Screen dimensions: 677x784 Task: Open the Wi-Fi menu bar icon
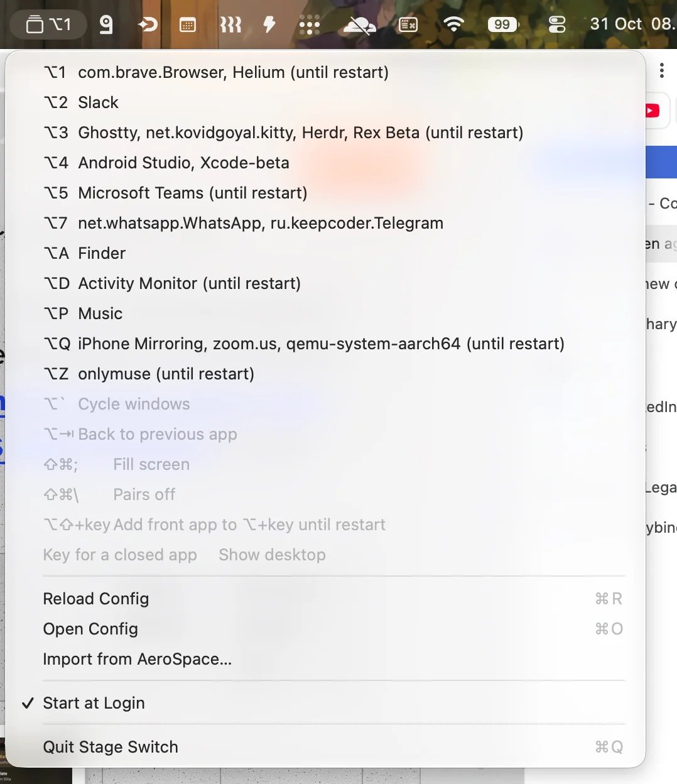[x=453, y=24]
